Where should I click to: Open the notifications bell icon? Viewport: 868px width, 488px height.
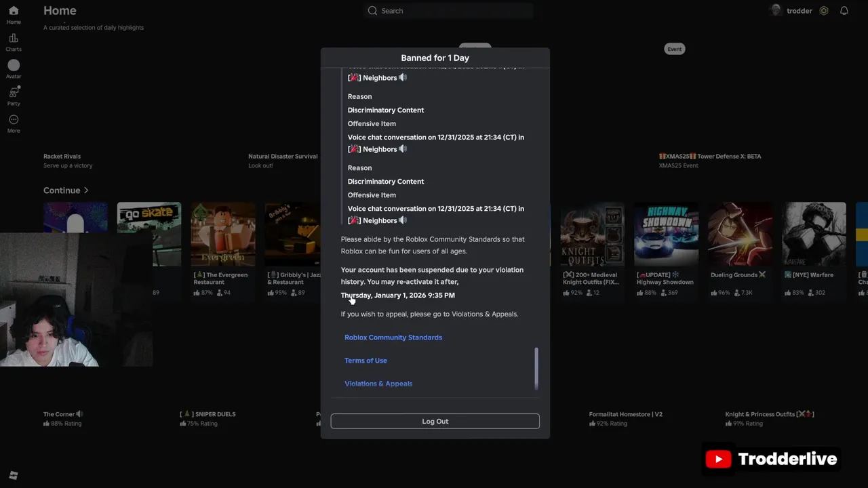(844, 11)
